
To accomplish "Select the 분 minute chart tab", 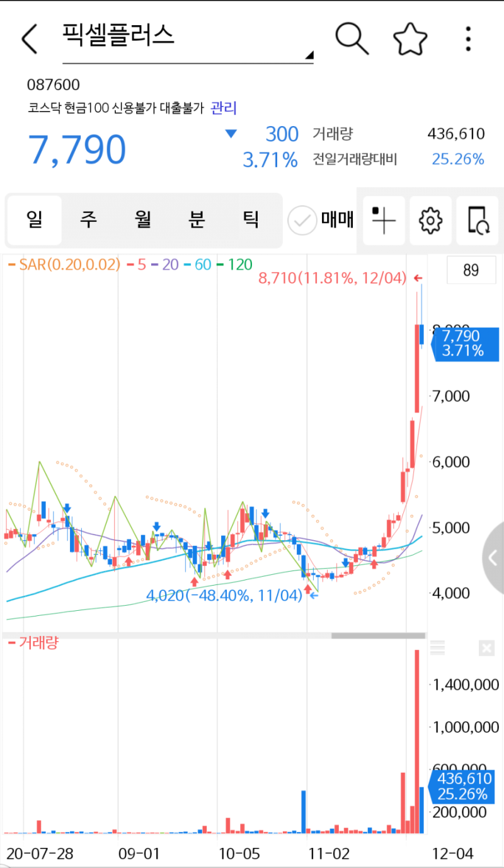I will coord(197,221).
